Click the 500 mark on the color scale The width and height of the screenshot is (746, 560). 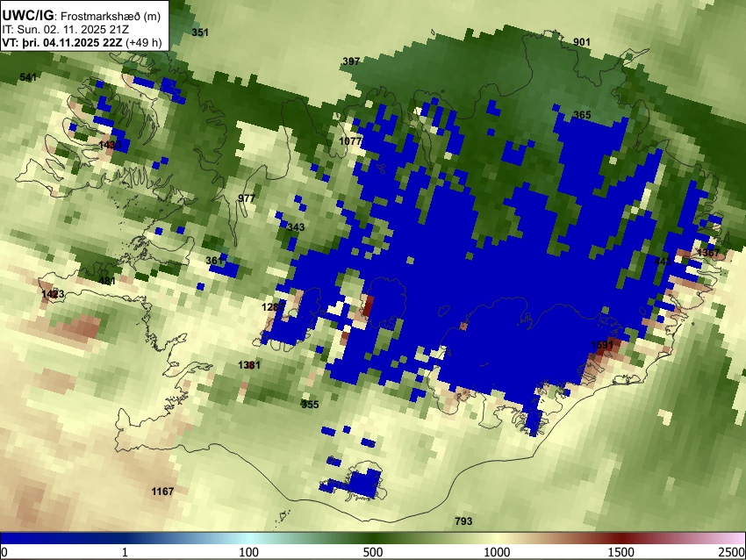pos(373,552)
